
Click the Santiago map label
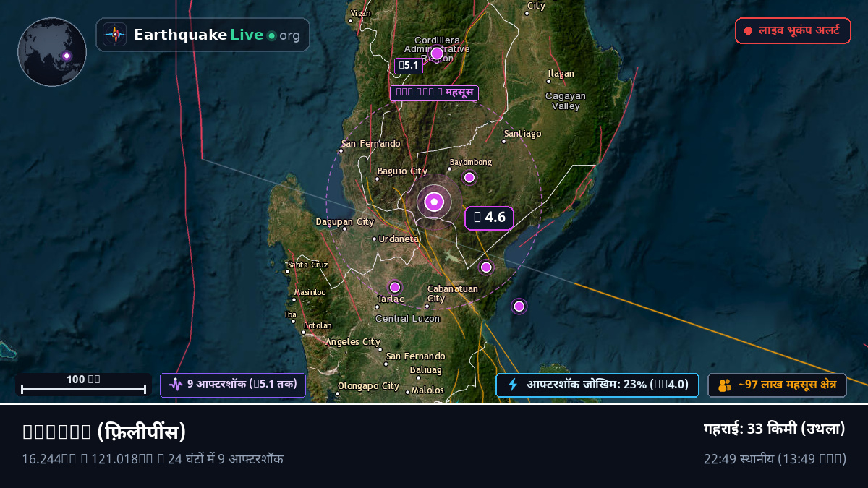(523, 134)
